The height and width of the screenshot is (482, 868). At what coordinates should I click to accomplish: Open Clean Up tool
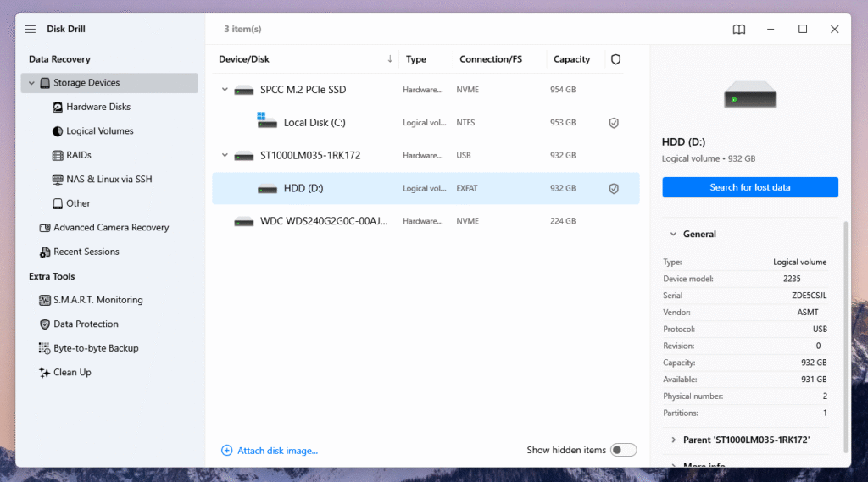72,372
